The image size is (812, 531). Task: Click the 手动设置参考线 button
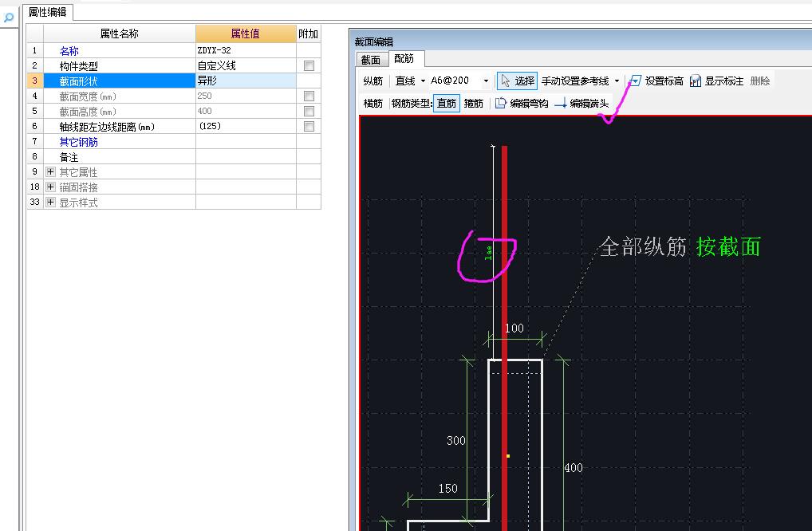[575, 81]
